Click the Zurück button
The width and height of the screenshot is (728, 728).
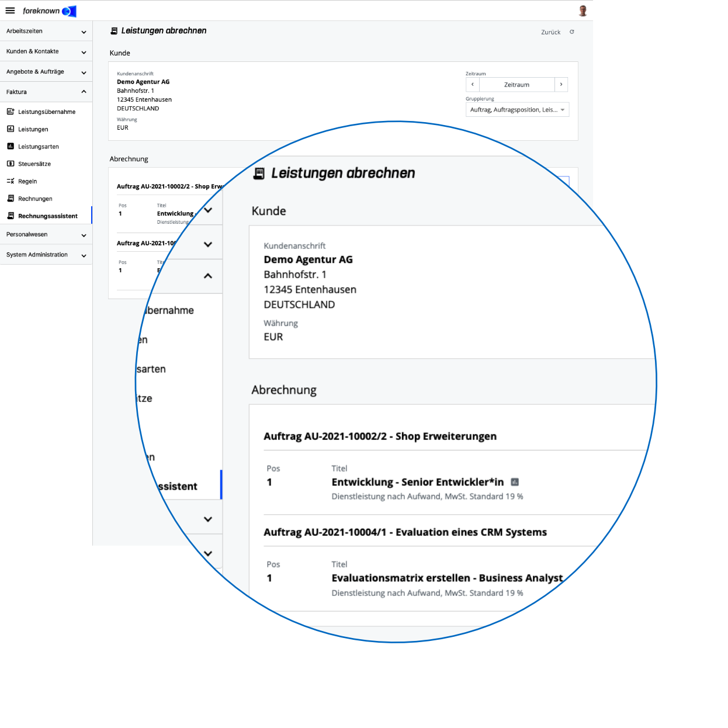550,32
